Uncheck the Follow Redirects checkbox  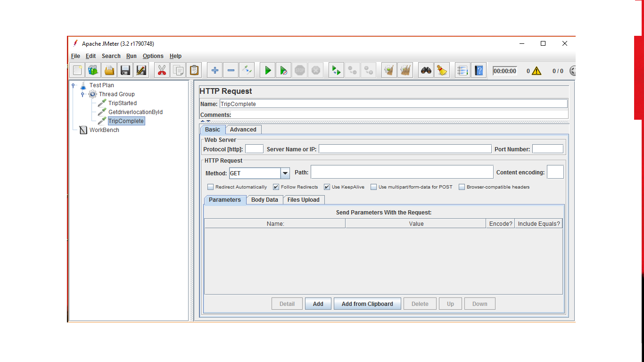pyautogui.click(x=276, y=187)
